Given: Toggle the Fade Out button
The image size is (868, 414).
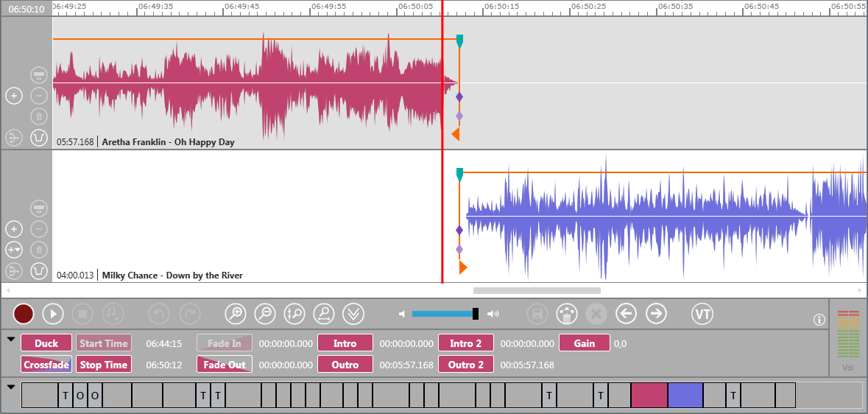Looking at the screenshot, I should coord(225,365).
